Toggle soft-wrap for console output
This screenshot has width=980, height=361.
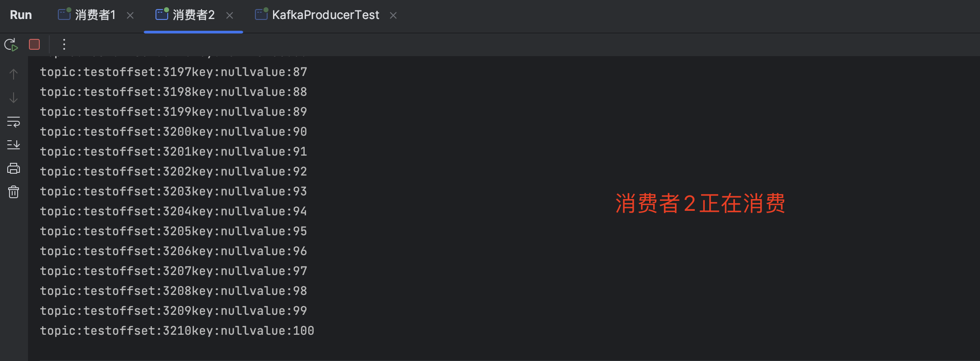pyautogui.click(x=14, y=122)
